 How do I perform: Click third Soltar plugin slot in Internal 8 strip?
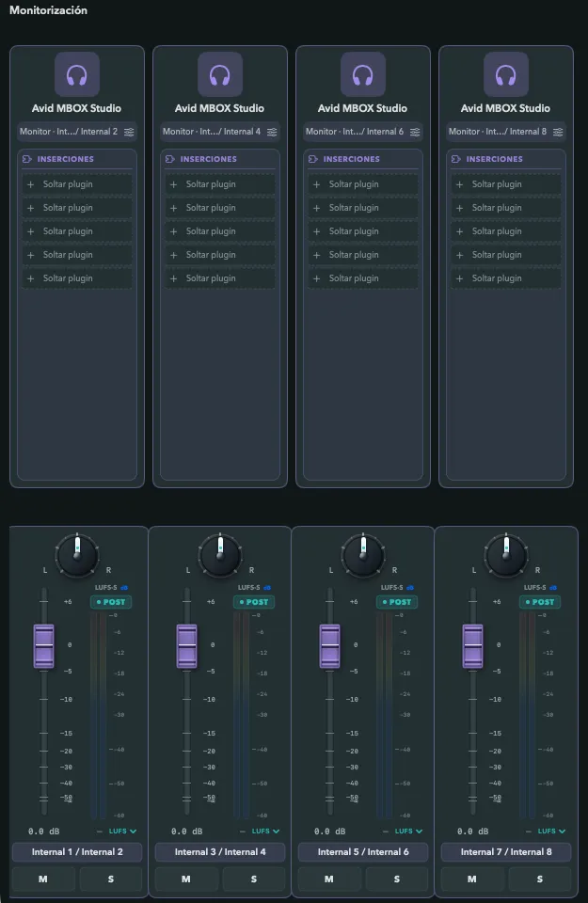[505, 231]
